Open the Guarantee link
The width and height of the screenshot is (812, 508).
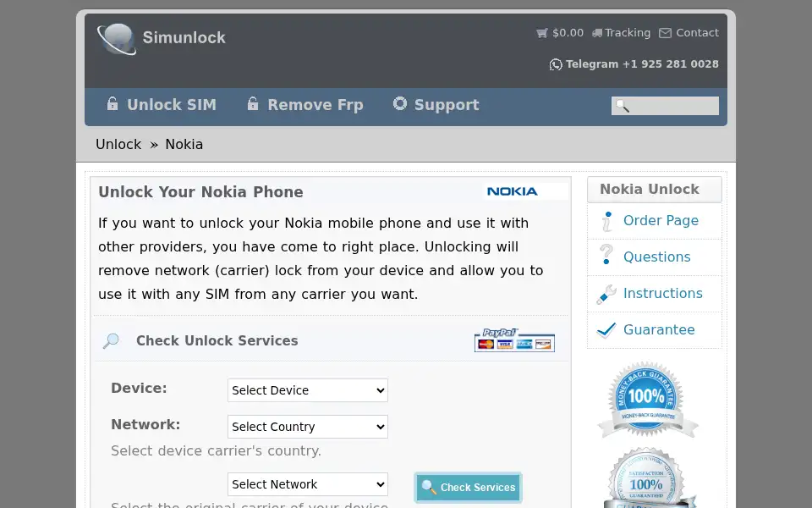point(659,329)
